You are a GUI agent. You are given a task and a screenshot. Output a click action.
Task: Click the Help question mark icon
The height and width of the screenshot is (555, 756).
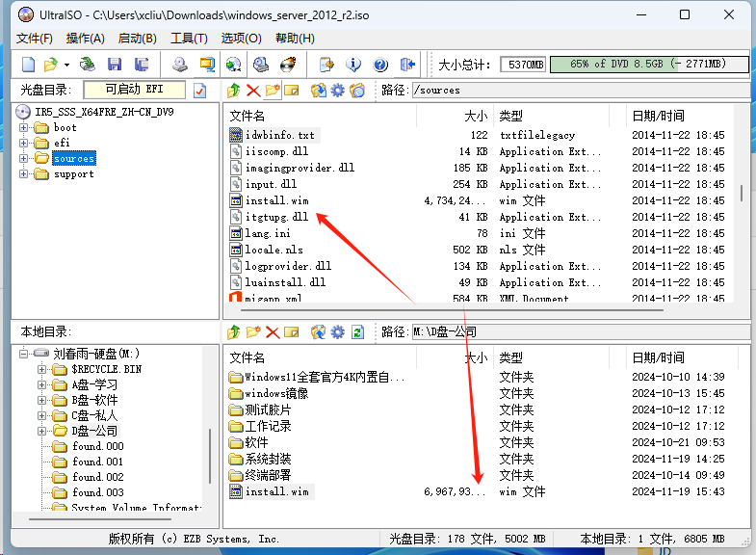380,65
